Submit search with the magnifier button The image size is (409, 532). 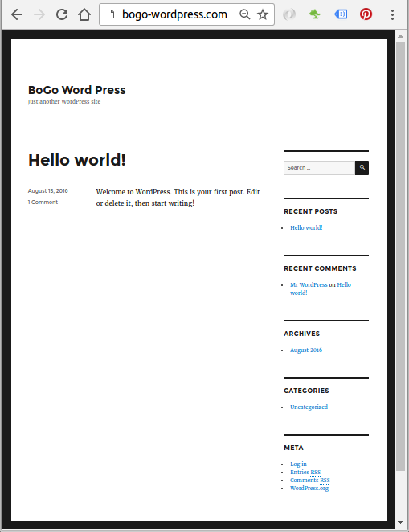pos(362,168)
